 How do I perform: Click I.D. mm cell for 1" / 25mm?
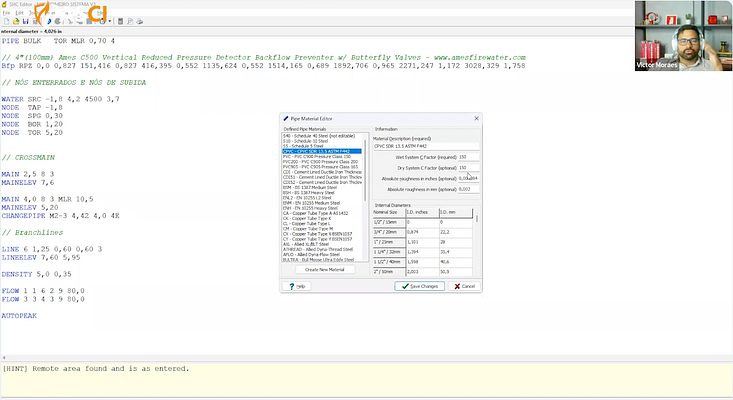456,242
